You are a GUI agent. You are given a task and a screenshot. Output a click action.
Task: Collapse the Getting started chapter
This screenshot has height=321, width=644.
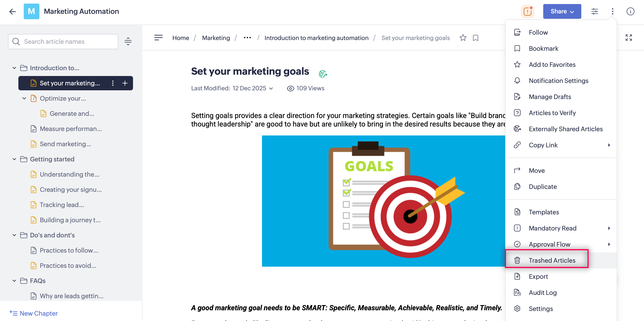(15, 159)
